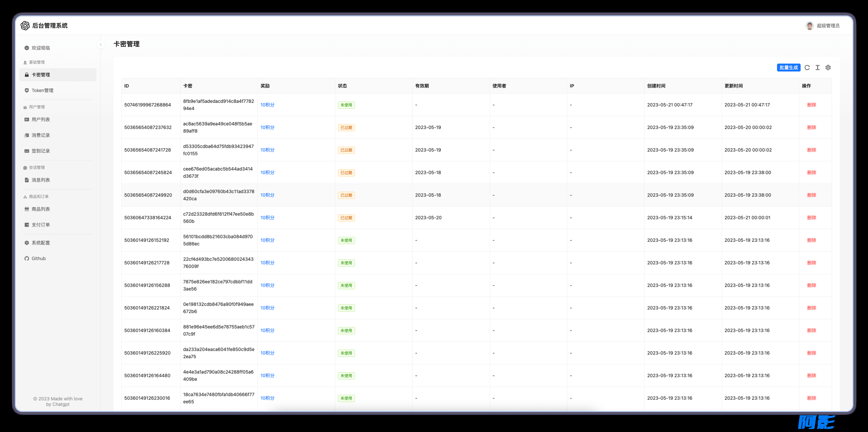The width and height of the screenshot is (868, 432).
Task: Click the 会话管理 group label
Action: [x=37, y=168]
